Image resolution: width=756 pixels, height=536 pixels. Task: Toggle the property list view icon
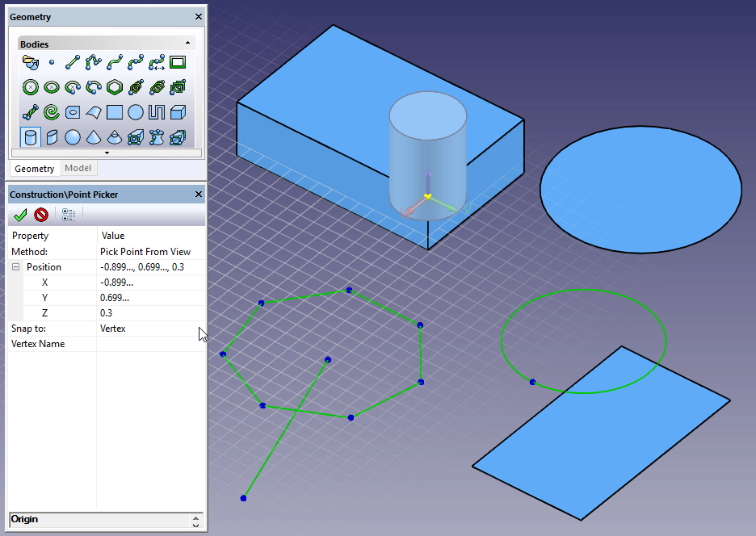(69, 215)
